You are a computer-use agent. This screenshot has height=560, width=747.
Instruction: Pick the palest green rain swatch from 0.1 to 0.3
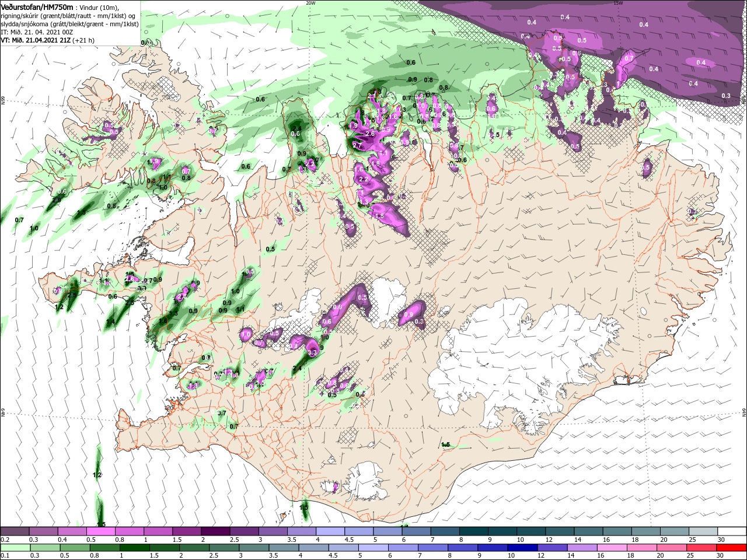(x=16, y=548)
